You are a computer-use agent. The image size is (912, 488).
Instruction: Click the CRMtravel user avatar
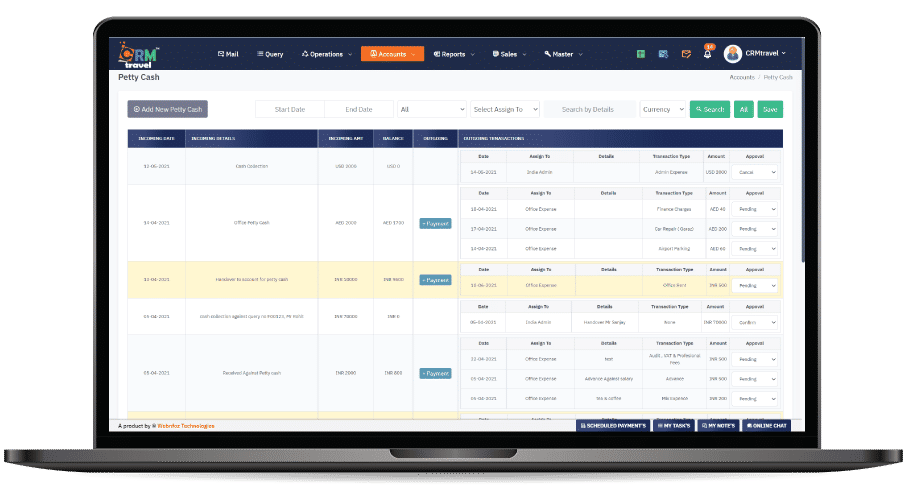coord(733,54)
